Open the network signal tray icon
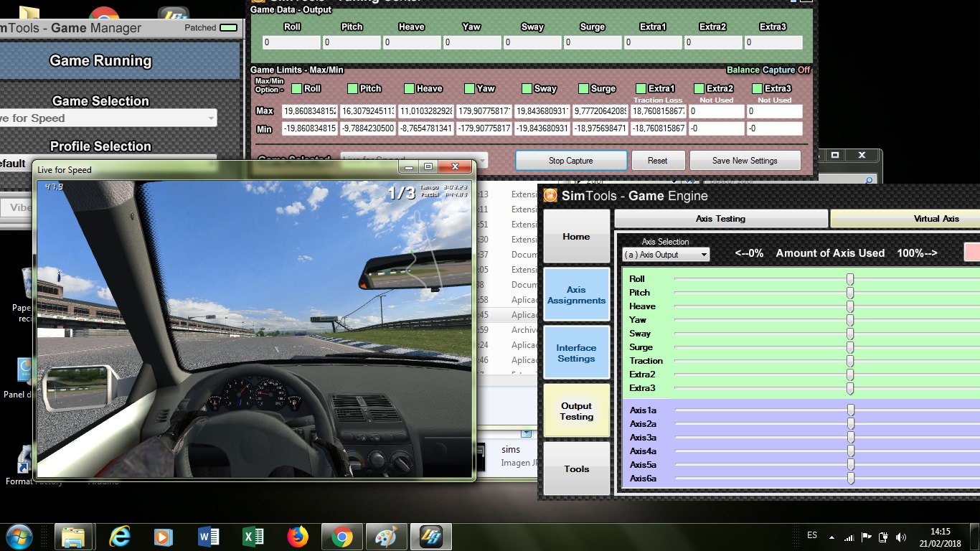Screen dimensions: 980x551 point(849,537)
